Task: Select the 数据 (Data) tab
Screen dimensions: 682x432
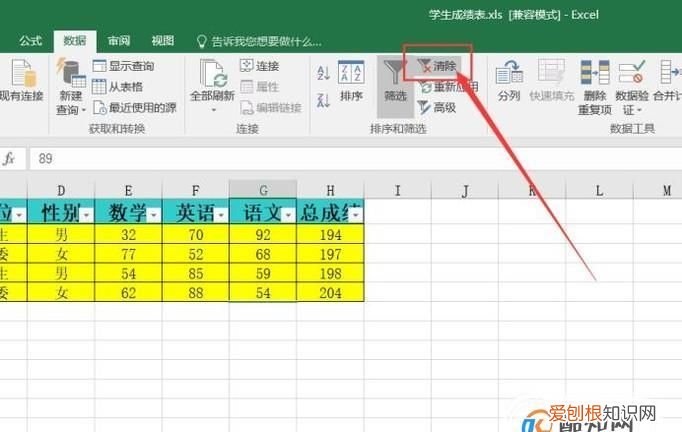Action: (x=75, y=41)
